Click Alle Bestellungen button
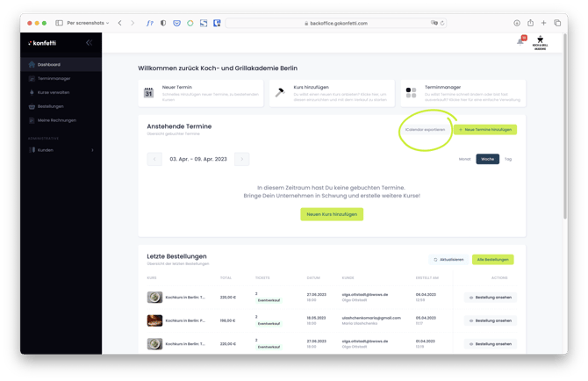This screenshot has width=588, height=381. [x=492, y=260]
